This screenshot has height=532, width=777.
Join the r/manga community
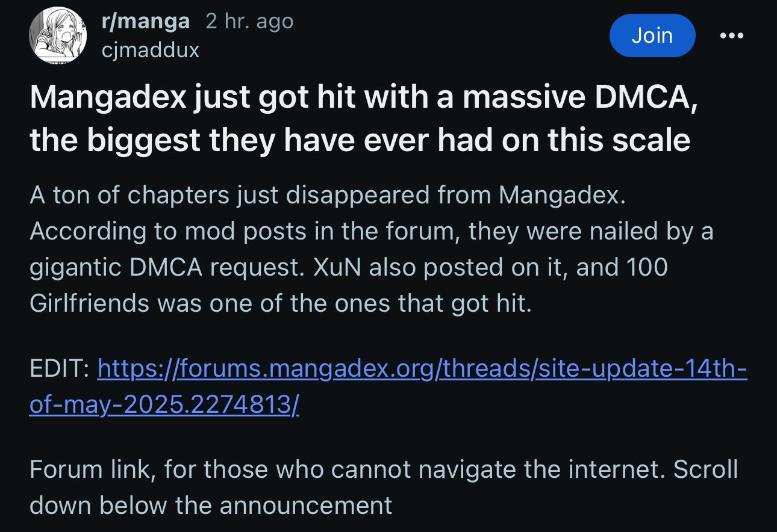652,36
